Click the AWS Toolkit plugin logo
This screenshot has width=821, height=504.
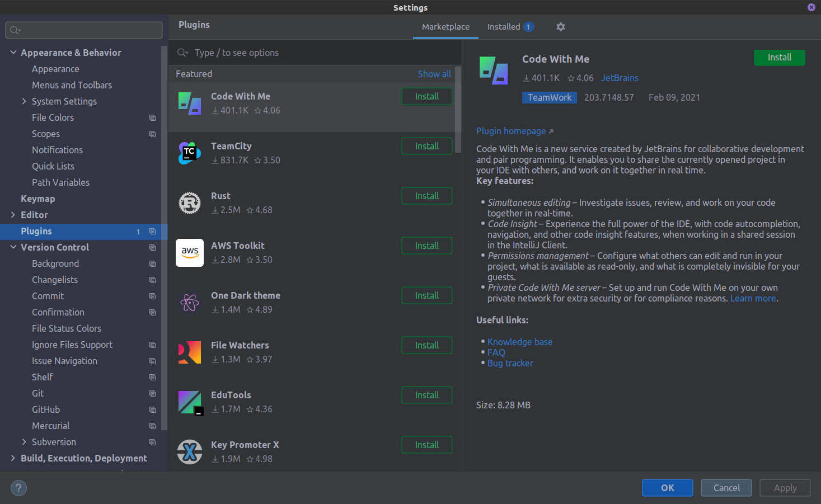tap(190, 252)
